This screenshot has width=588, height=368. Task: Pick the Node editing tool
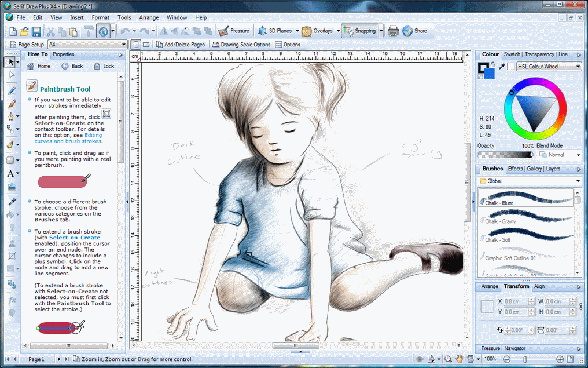[x=10, y=74]
